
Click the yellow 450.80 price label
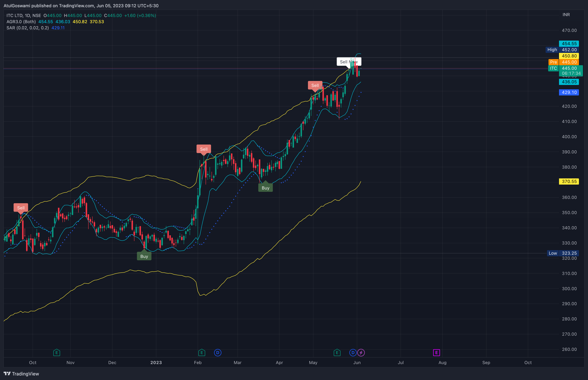tap(569, 56)
